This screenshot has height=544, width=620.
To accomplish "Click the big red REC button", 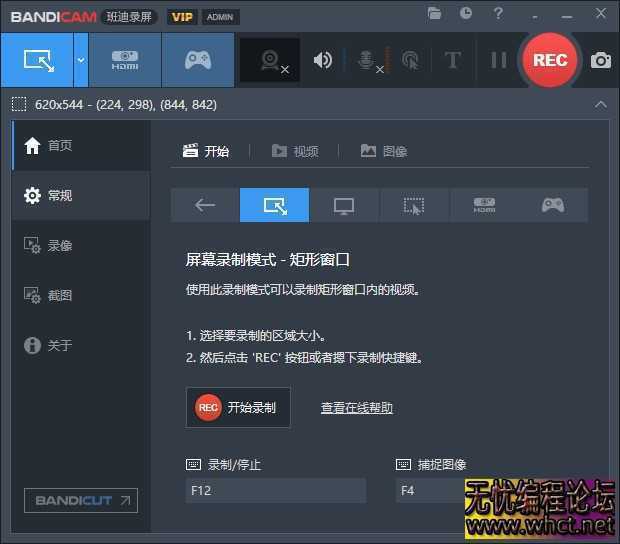I will 549,60.
